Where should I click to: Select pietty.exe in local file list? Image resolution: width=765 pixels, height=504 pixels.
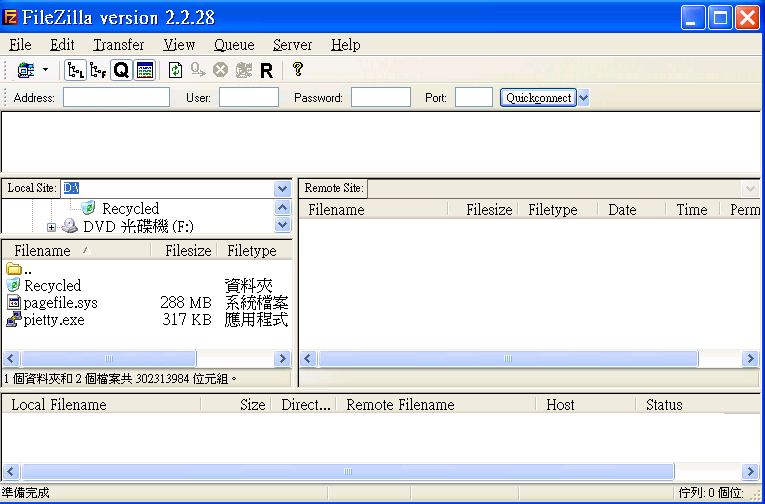(x=54, y=321)
